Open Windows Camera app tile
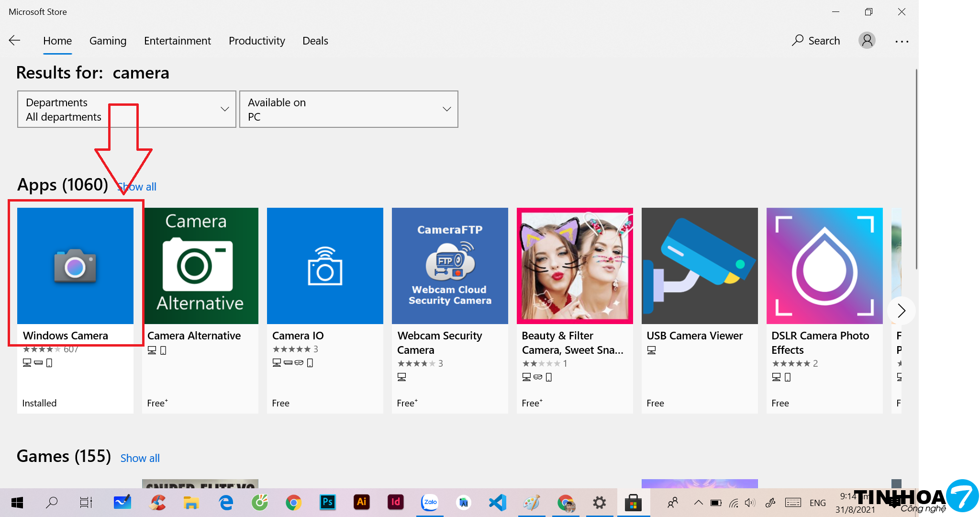This screenshot has height=517, width=980. coord(75,266)
